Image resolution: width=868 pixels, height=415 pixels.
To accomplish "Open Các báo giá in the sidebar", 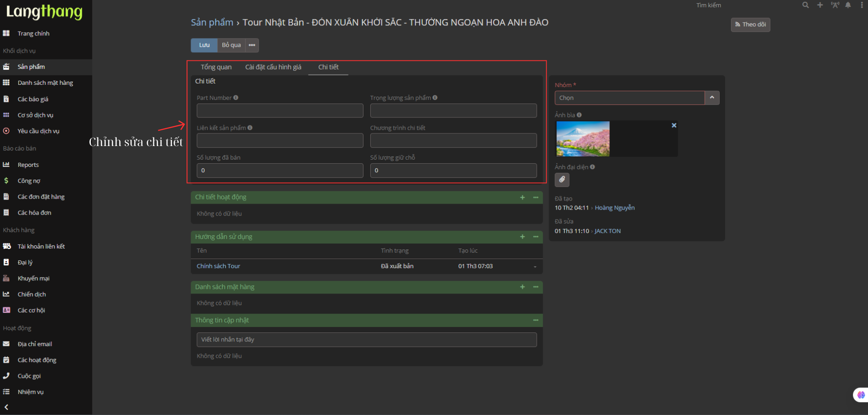I will click(x=33, y=99).
